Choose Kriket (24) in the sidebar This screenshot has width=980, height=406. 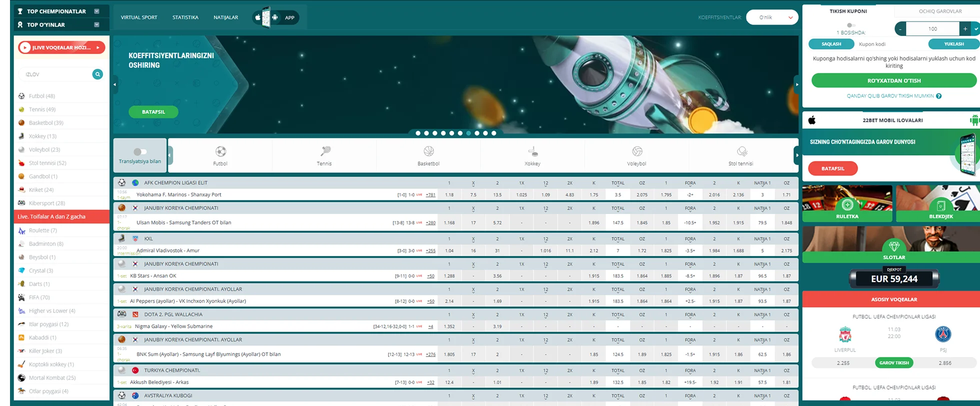pos(41,190)
